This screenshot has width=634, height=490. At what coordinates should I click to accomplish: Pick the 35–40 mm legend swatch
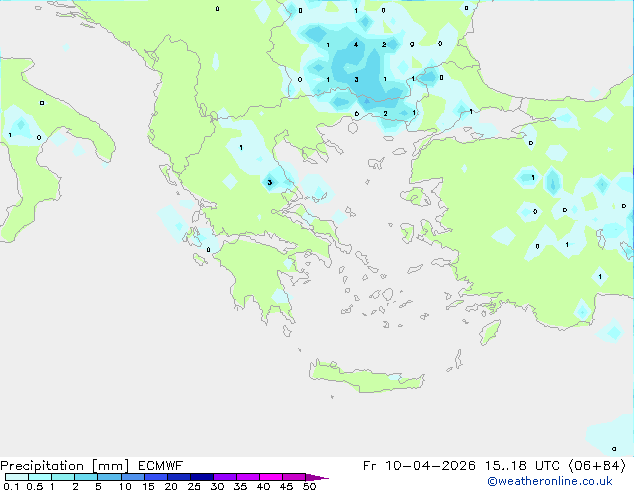(x=248, y=477)
